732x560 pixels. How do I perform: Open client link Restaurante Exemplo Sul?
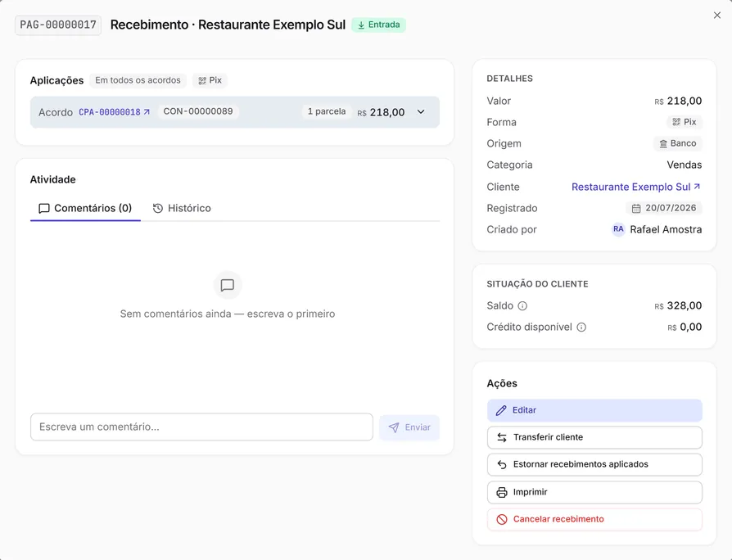pyautogui.click(x=636, y=187)
